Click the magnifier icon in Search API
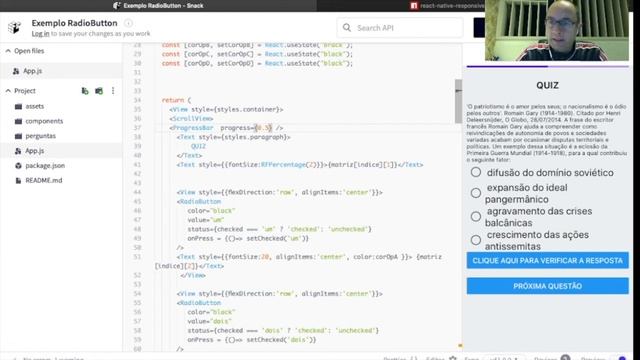 pyautogui.click(x=347, y=28)
